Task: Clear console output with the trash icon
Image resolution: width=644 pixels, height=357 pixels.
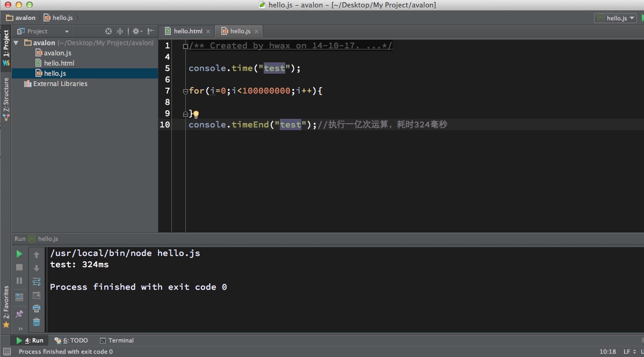Action: (37, 322)
